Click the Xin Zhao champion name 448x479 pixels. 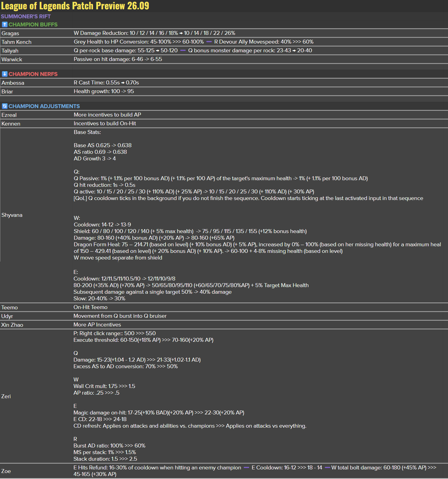pos(12,325)
